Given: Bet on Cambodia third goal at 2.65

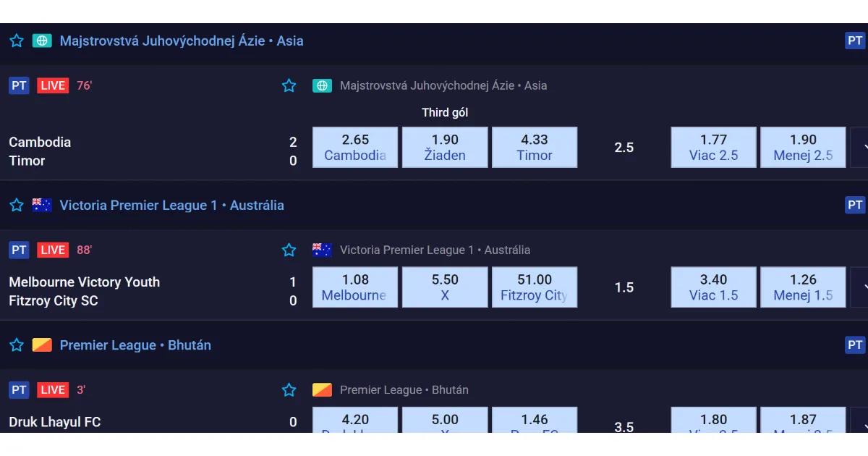Looking at the screenshot, I should coord(355,148).
